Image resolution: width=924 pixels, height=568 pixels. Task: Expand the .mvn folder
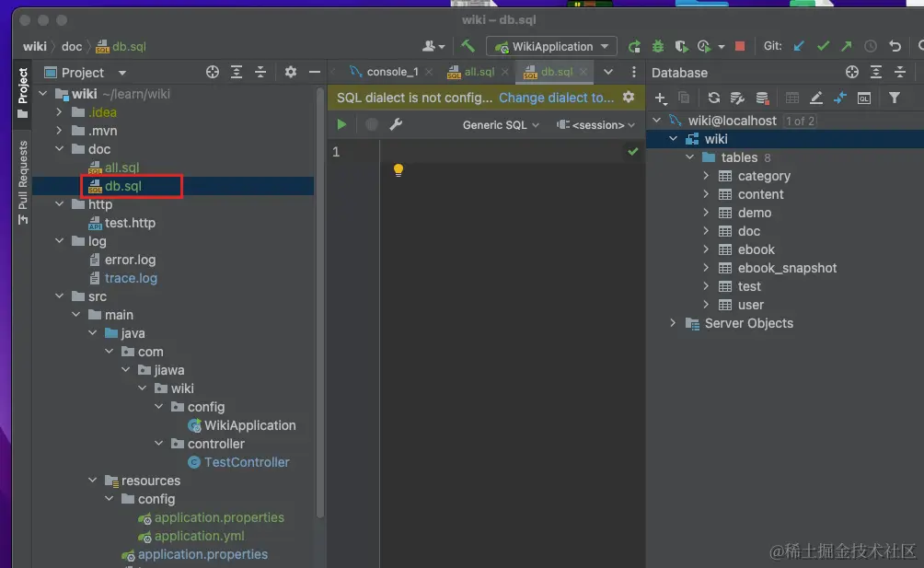coord(59,130)
